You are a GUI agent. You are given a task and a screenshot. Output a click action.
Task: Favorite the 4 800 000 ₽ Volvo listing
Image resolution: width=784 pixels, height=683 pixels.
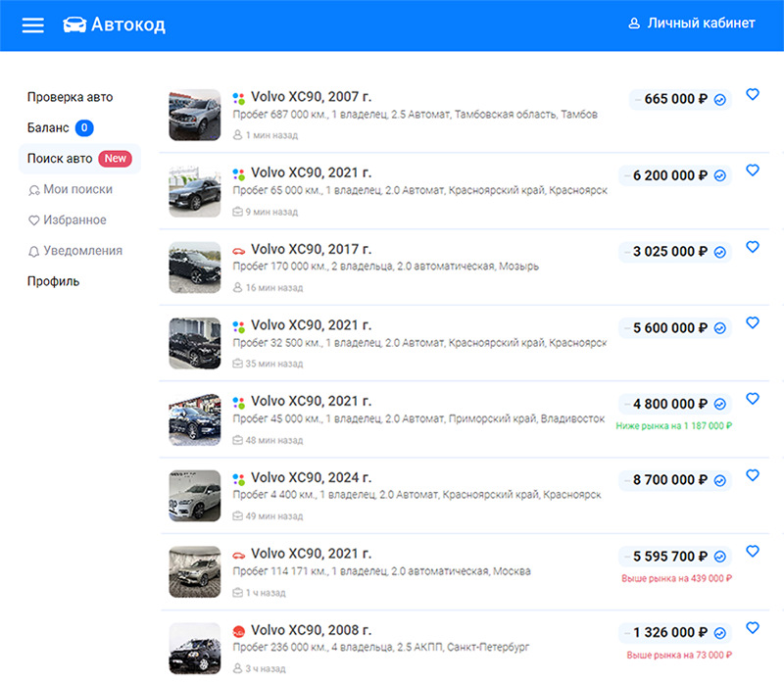(753, 399)
